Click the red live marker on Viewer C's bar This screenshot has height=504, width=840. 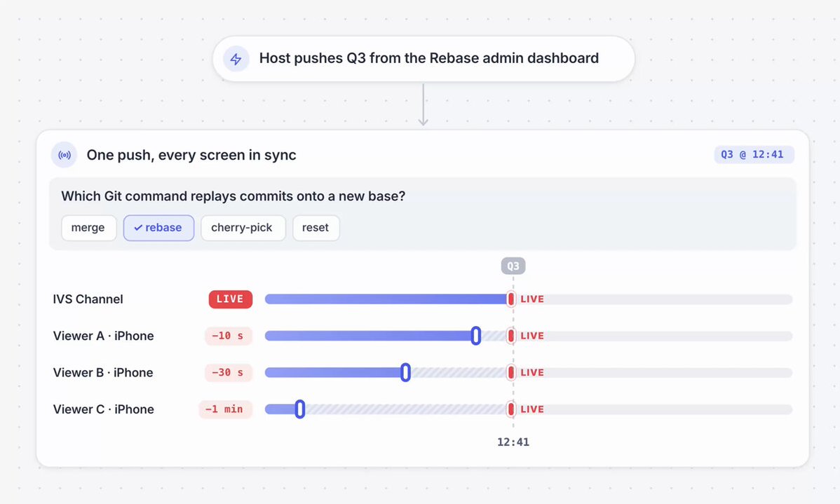[x=511, y=409]
